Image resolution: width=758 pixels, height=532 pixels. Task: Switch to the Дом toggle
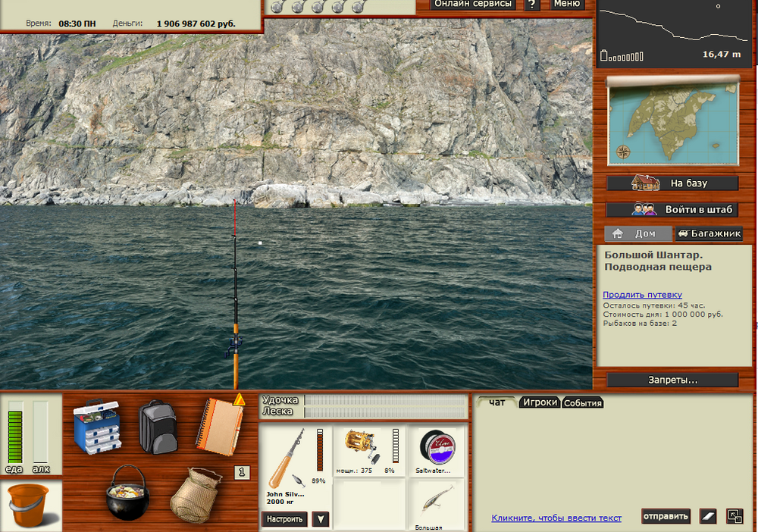pos(638,234)
